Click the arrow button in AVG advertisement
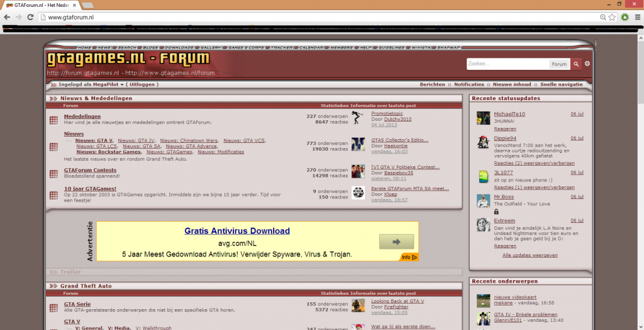Image resolution: width=644 pixels, height=330 pixels. point(396,242)
